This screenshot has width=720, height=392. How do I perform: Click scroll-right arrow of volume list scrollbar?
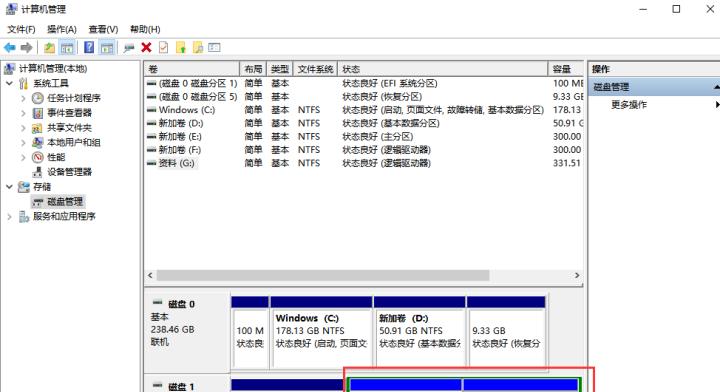point(577,275)
